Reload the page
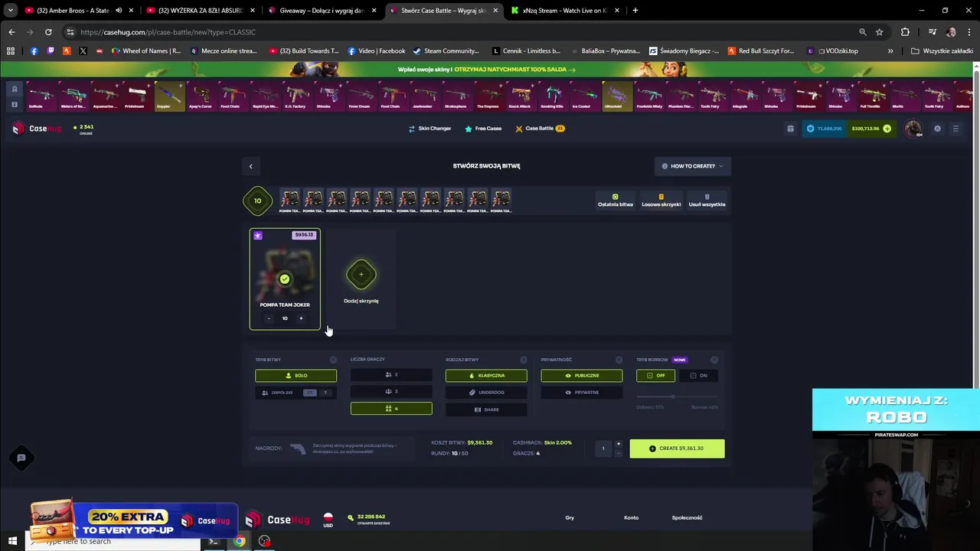 48,32
